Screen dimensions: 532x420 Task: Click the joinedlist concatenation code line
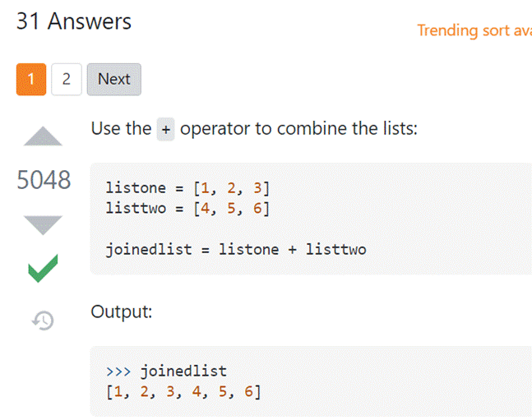[236, 250]
